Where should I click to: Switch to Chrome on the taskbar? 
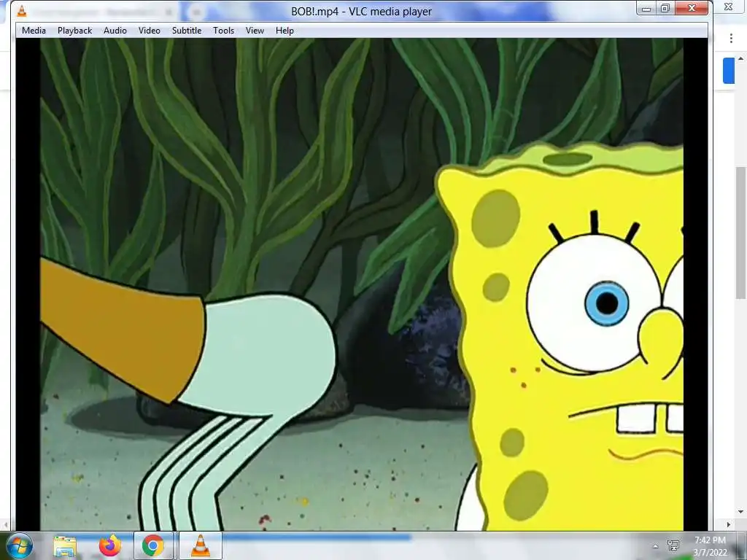[x=153, y=545]
